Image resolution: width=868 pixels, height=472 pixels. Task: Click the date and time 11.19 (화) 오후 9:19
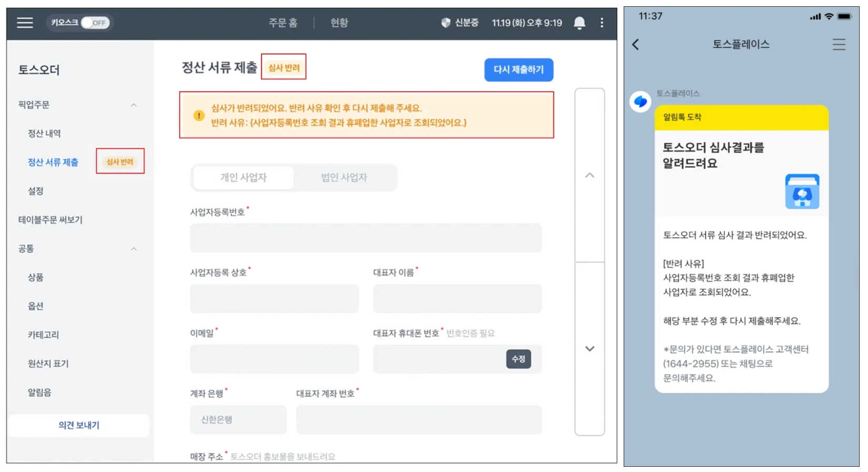(527, 23)
